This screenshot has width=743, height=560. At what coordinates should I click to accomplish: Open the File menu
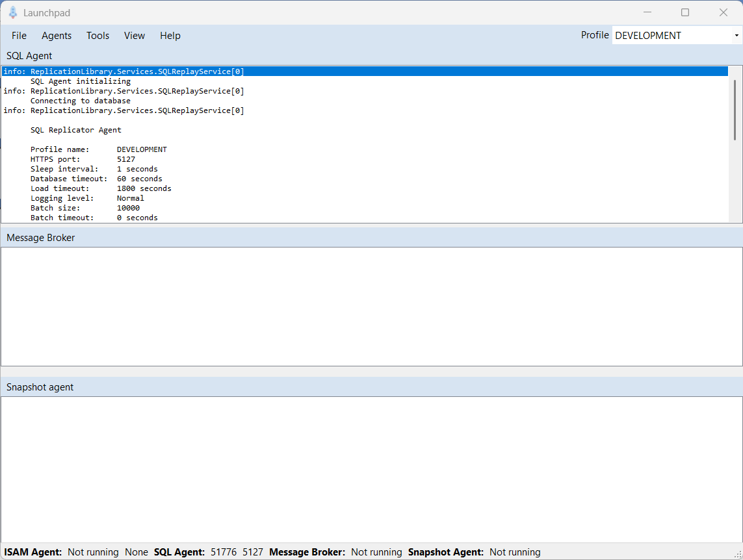19,36
